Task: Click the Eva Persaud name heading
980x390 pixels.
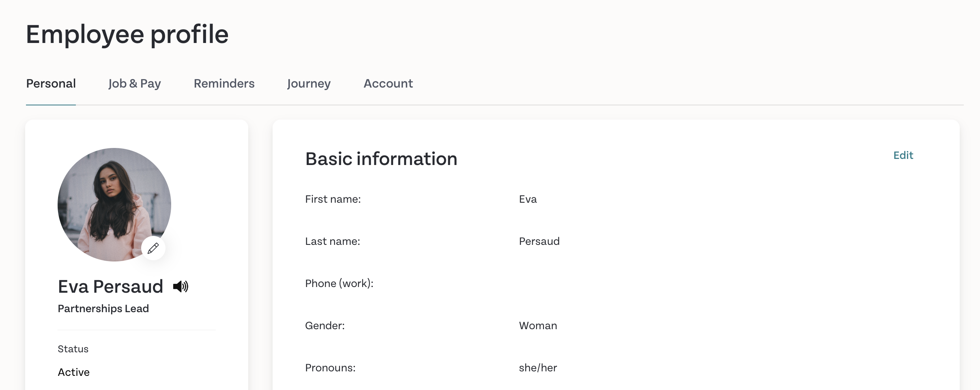Action: [x=110, y=287]
